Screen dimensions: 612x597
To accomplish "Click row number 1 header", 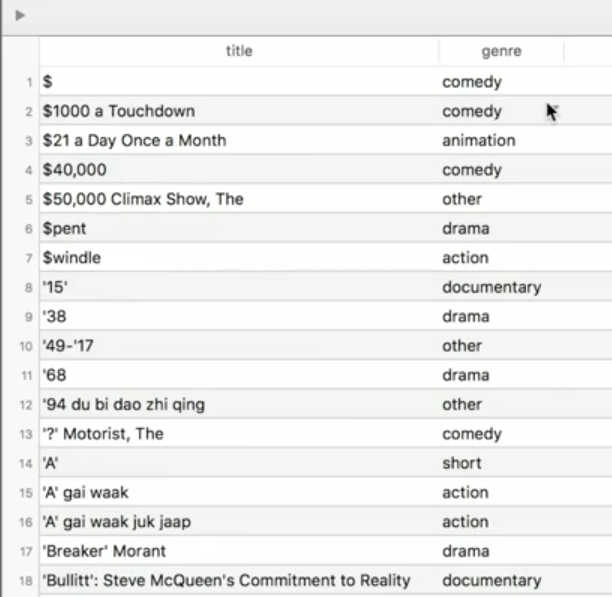I will [x=29, y=82].
